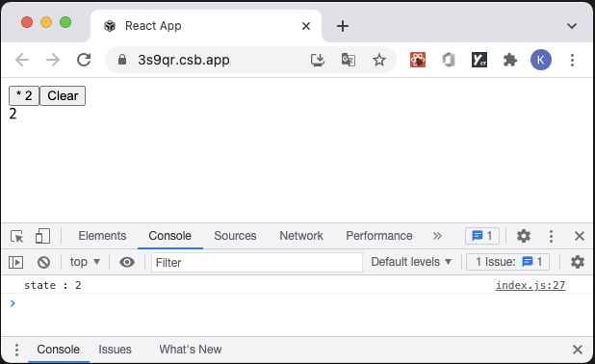The height and width of the screenshot is (364, 595).
Task: Click the browser forward arrow
Action: click(53, 60)
